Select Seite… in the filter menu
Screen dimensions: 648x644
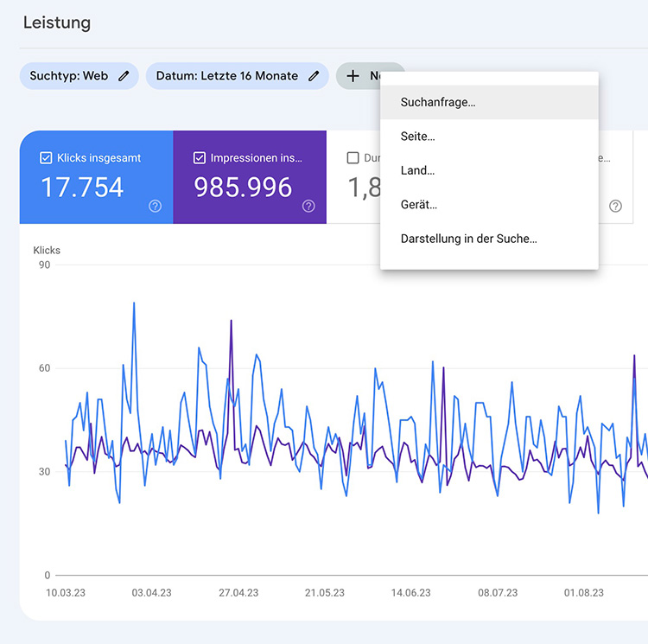[418, 137]
